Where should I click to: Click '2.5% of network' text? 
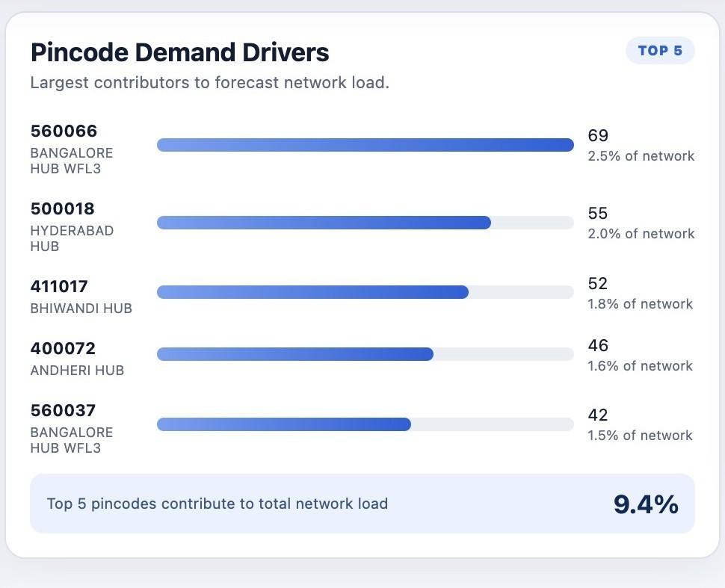coord(641,156)
